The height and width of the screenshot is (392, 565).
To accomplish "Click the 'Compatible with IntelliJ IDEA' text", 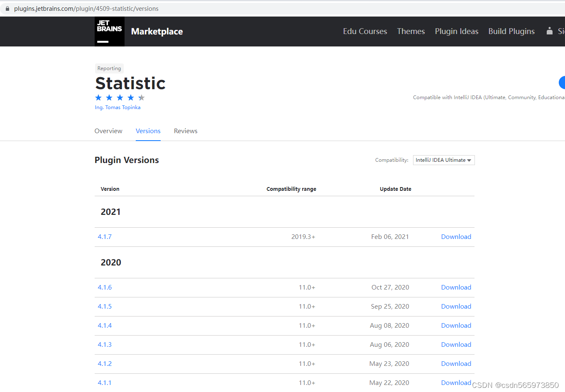I will click(448, 97).
